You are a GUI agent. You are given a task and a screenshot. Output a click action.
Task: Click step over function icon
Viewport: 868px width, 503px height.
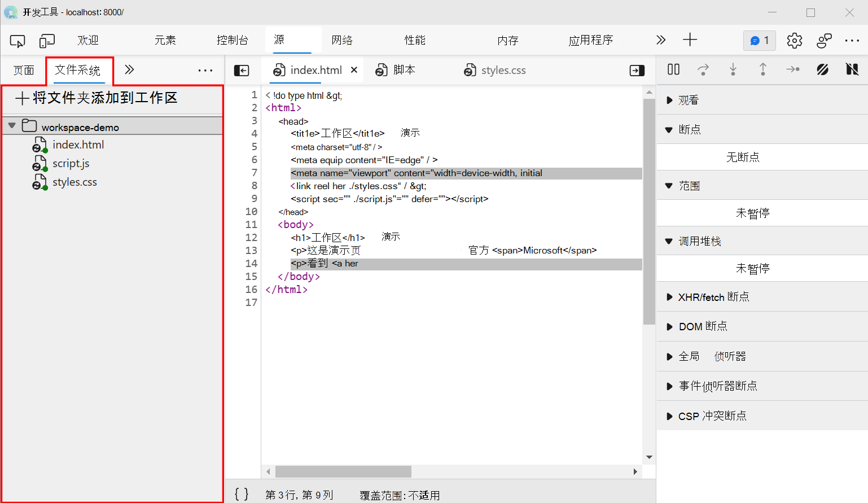[x=703, y=69]
